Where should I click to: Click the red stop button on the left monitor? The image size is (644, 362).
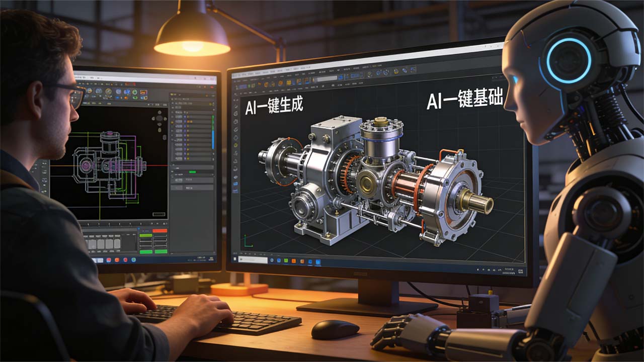coord(160,230)
